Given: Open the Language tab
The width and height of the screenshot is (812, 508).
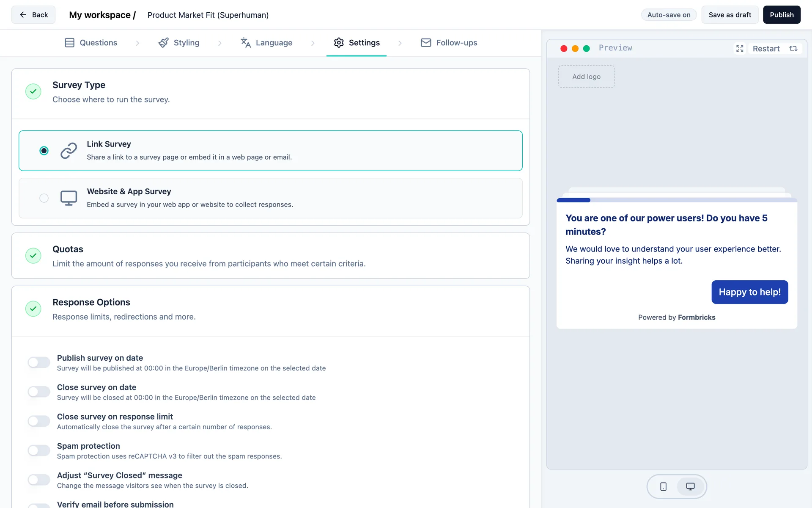Looking at the screenshot, I should pyautogui.click(x=266, y=43).
